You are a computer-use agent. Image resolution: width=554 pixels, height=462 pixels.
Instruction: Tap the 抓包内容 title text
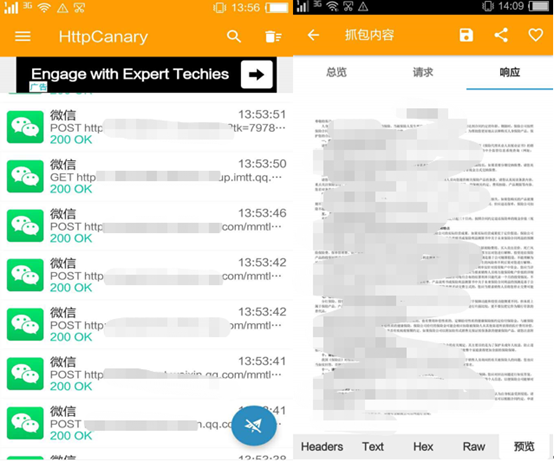tap(369, 35)
